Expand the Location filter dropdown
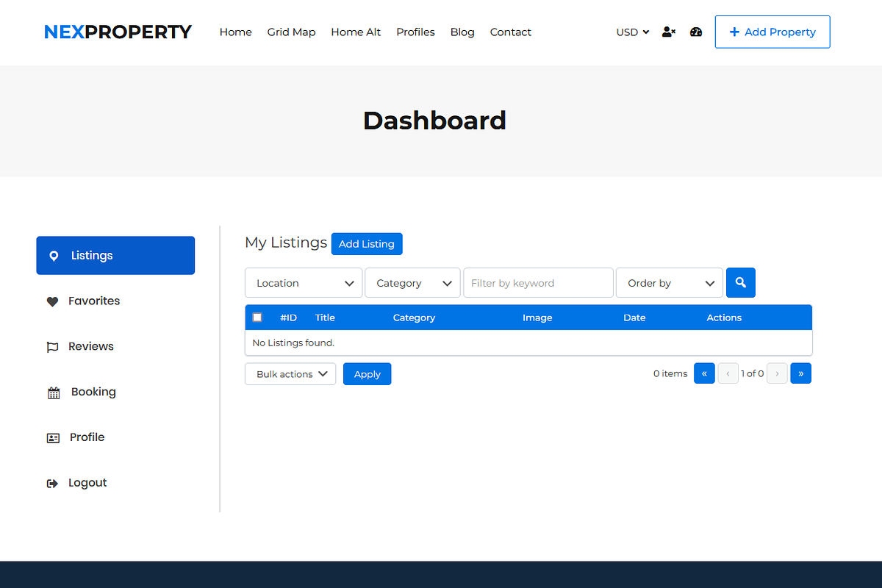882x588 pixels. point(304,283)
